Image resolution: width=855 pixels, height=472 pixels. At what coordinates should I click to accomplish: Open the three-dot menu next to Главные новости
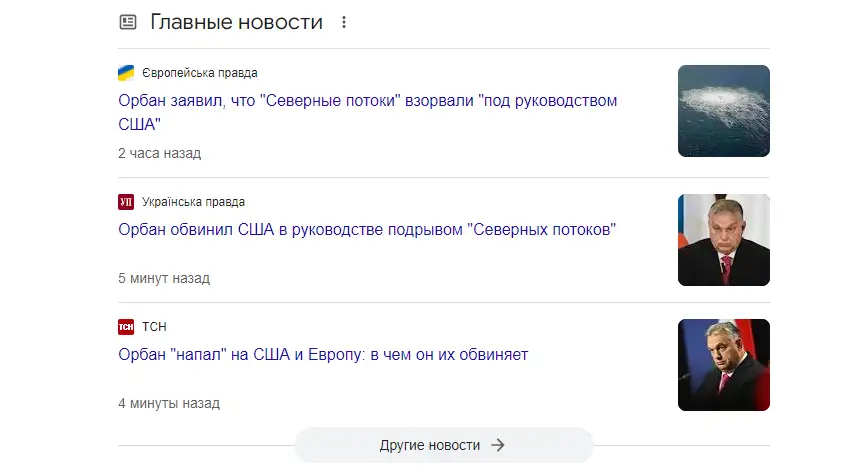point(345,22)
